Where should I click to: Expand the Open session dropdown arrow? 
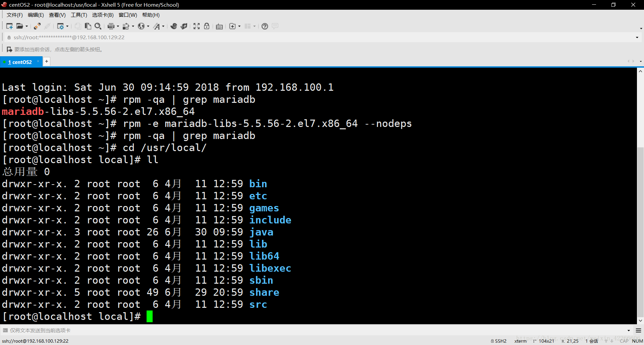[x=27, y=26]
